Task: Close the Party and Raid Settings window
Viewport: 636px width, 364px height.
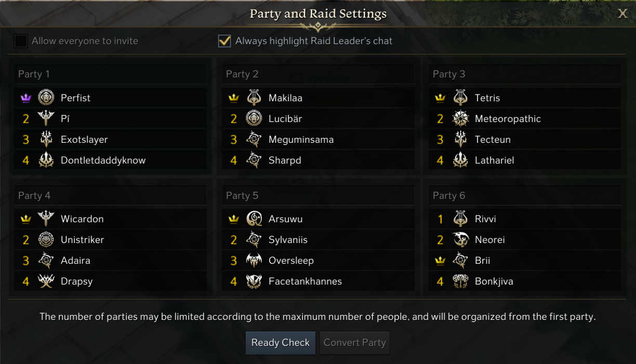Action: (622, 14)
